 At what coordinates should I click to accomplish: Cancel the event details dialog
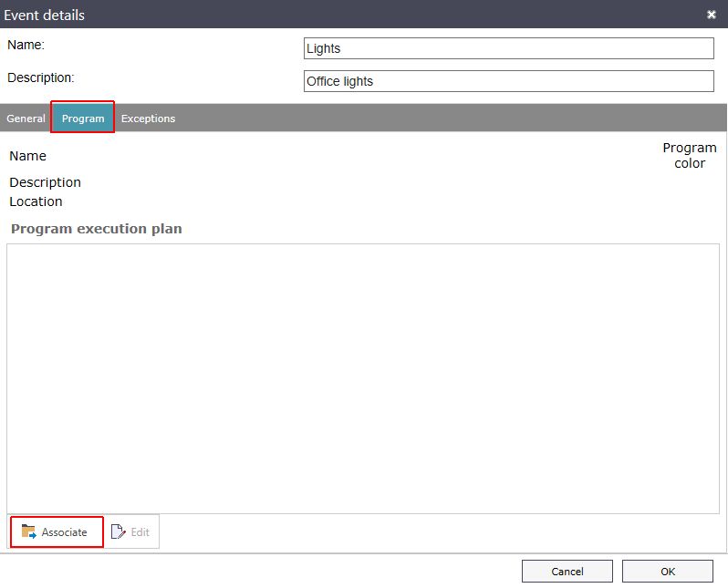click(567, 572)
